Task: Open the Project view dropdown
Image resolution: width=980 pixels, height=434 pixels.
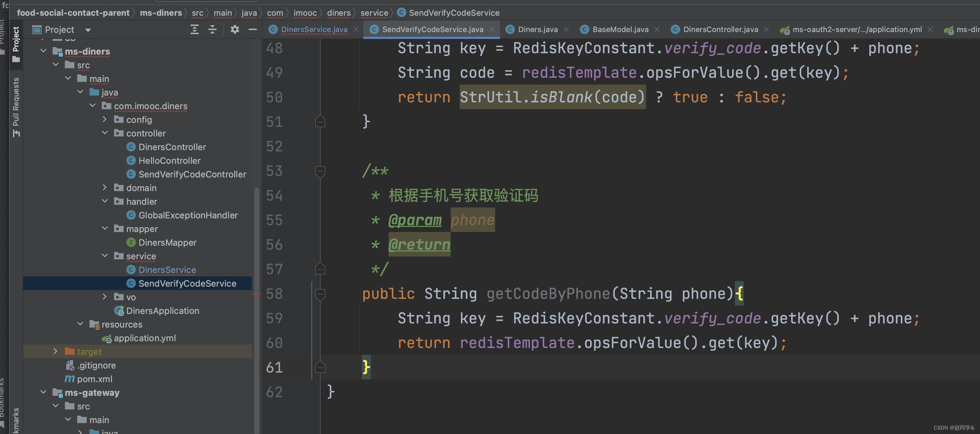Action: point(88,30)
